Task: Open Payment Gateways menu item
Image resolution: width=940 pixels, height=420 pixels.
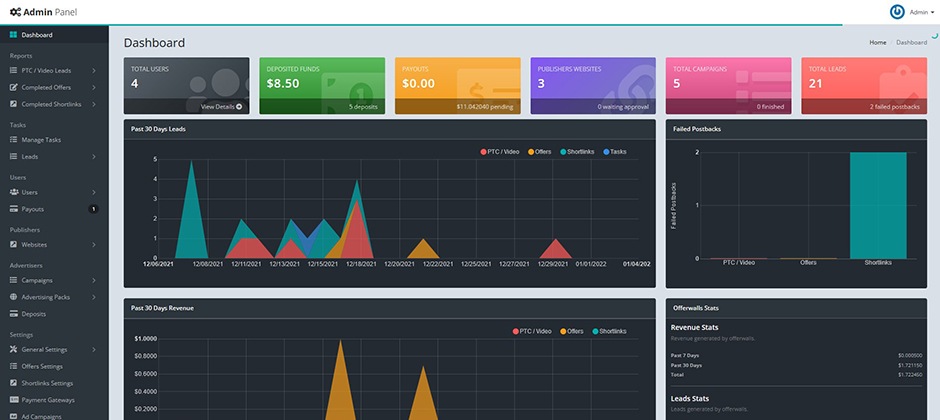Action: click(54, 400)
